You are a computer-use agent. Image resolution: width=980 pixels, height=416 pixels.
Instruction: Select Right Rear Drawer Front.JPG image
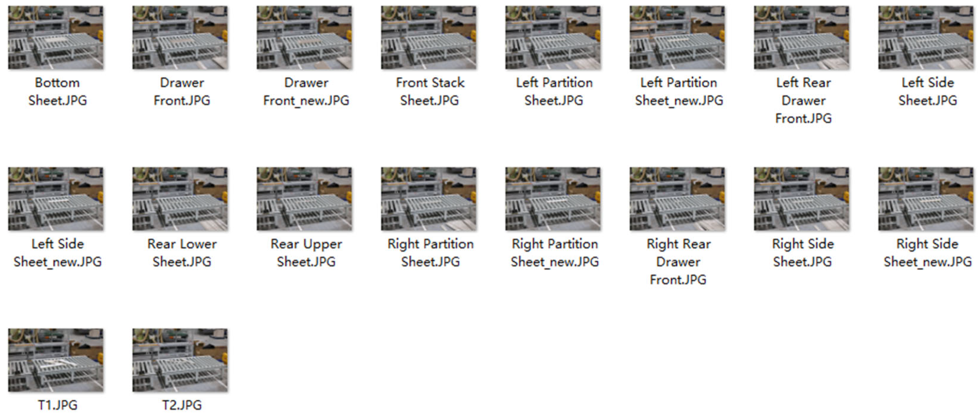[677, 199]
